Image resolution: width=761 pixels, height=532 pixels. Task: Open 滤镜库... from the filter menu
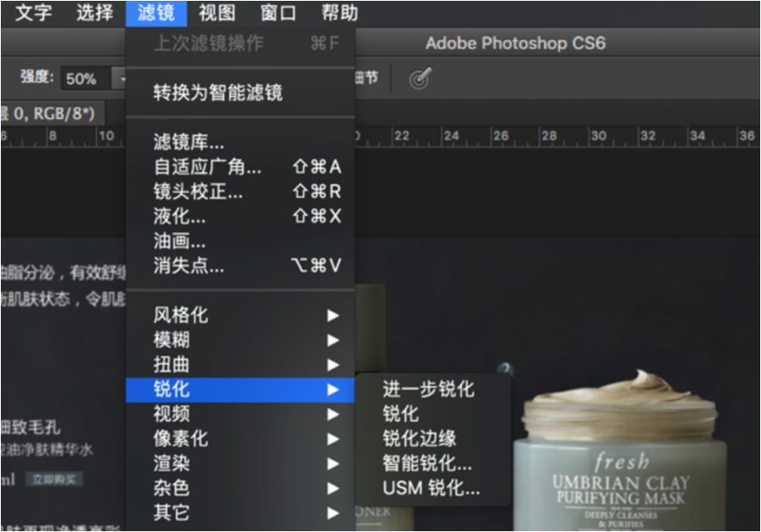[189, 142]
